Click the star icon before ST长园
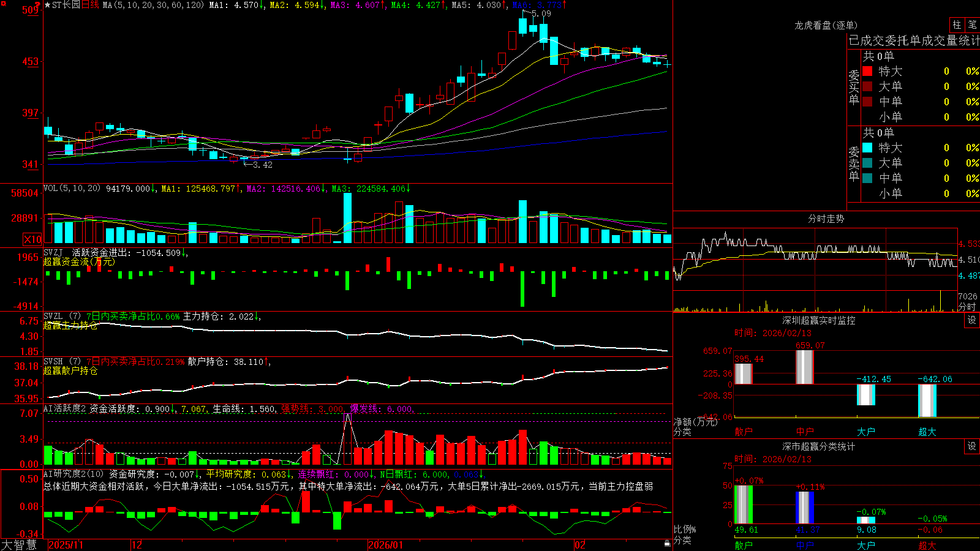This screenshot has height=551, width=980. [48, 5]
